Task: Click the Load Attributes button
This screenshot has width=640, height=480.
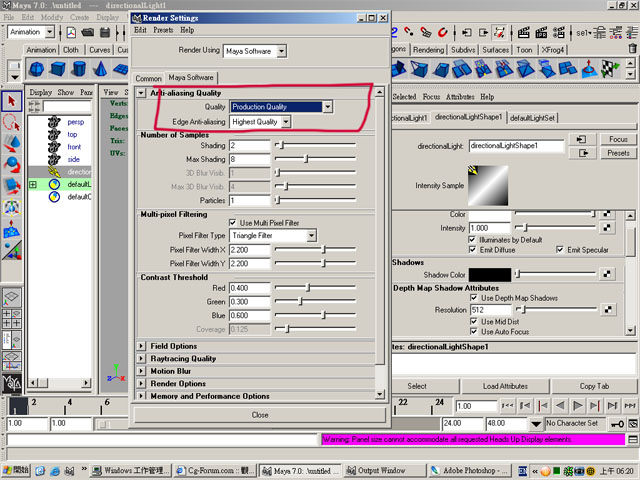Action: coord(505,386)
